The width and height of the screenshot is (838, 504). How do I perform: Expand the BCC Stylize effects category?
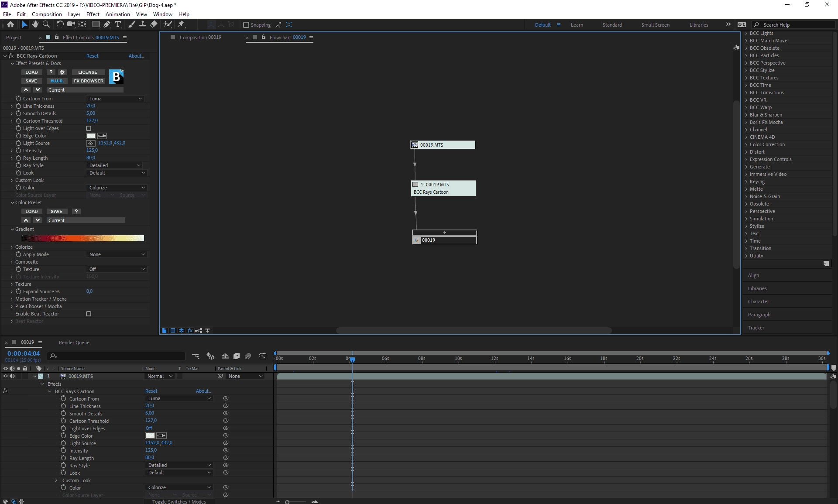click(746, 70)
